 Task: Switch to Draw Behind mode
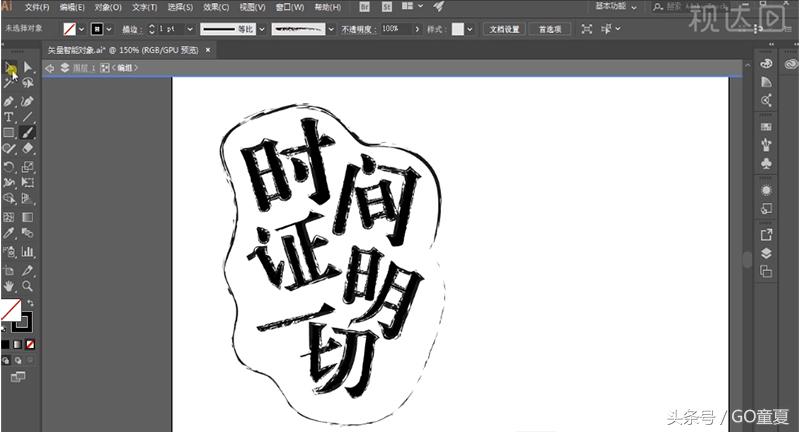point(18,361)
